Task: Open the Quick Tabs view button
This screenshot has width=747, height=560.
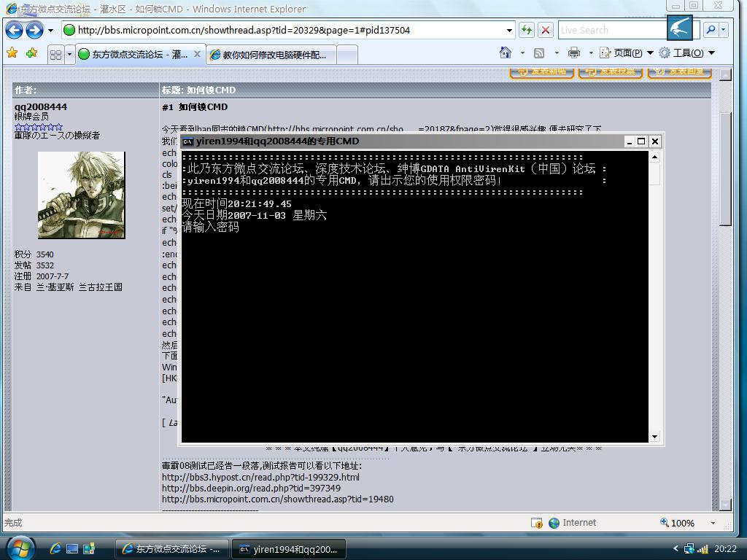Action: pos(56,55)
